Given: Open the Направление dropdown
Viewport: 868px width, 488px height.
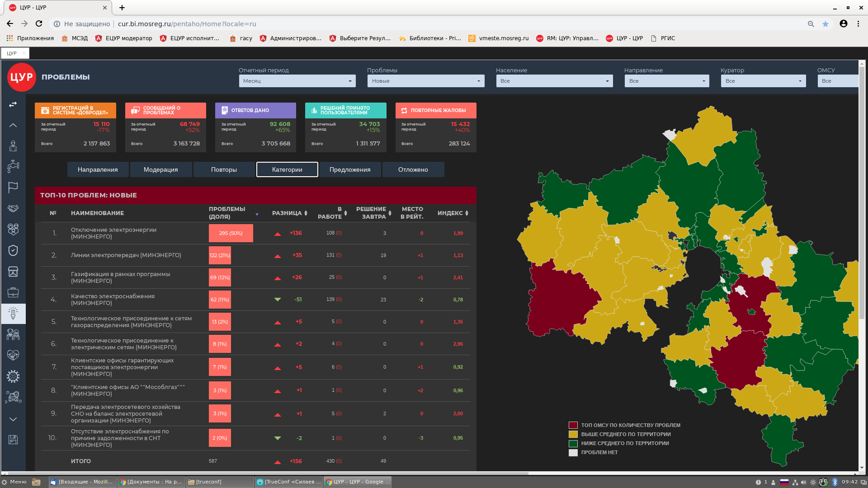Looking at the screenshot, I should click(x=667, y=81).
